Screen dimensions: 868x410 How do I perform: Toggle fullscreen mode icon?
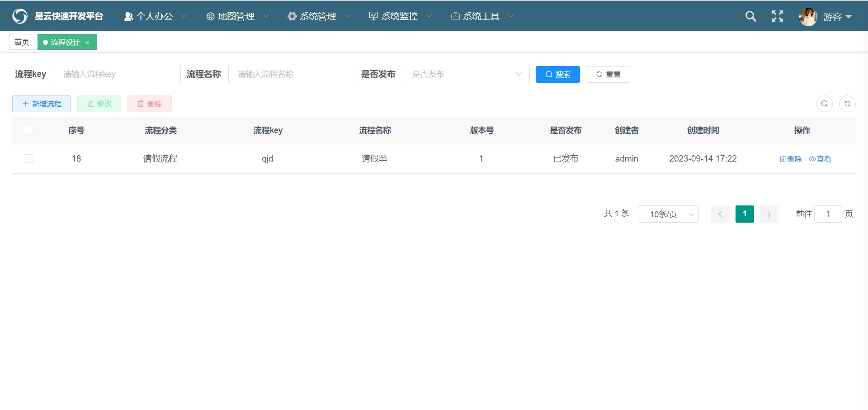click(777, 16)
